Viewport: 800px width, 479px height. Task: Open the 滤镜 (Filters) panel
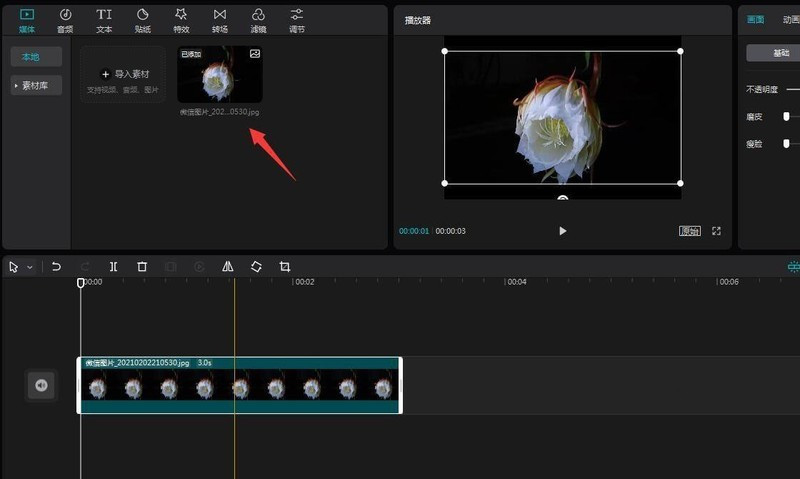258,20
